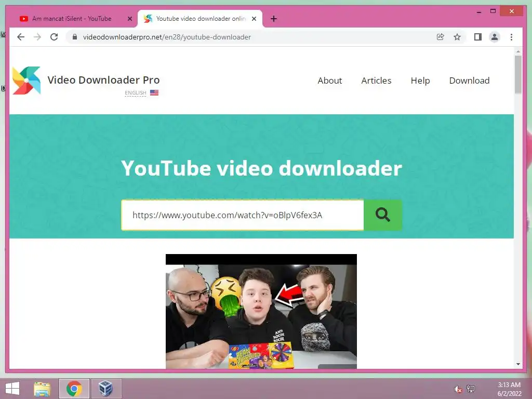
Task: Minimize the Chrome window
Action: (478, 11)
